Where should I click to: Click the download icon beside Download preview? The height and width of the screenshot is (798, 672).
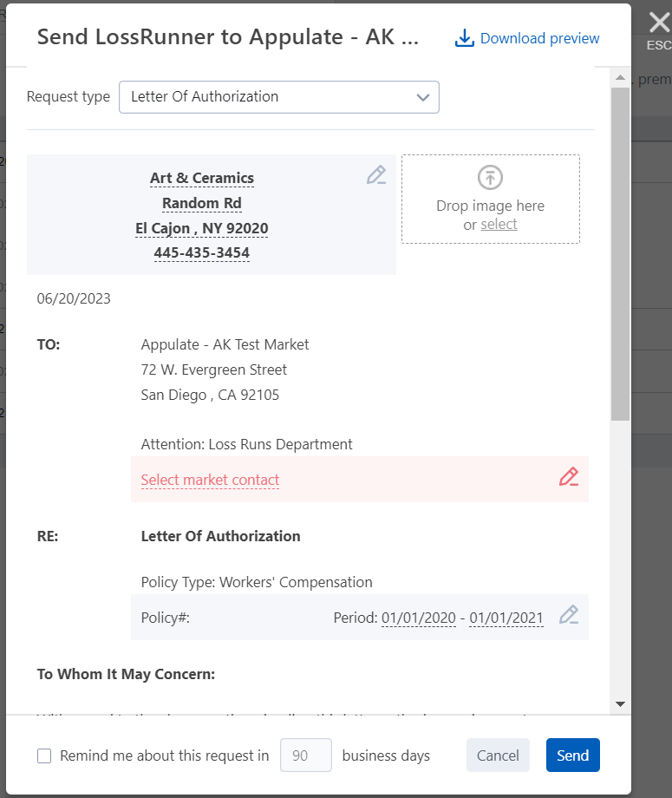click(465, 38)
